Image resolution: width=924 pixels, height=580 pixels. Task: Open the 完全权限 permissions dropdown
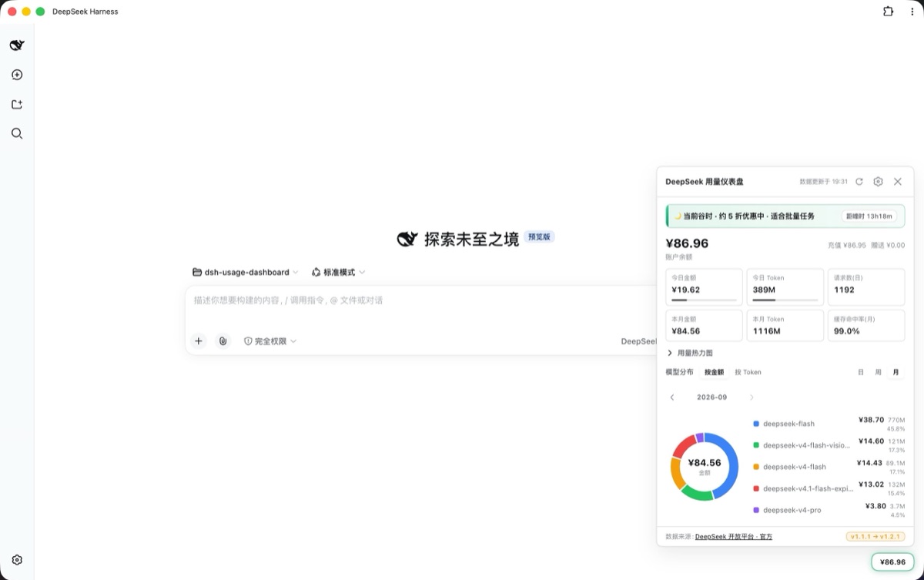270,340
